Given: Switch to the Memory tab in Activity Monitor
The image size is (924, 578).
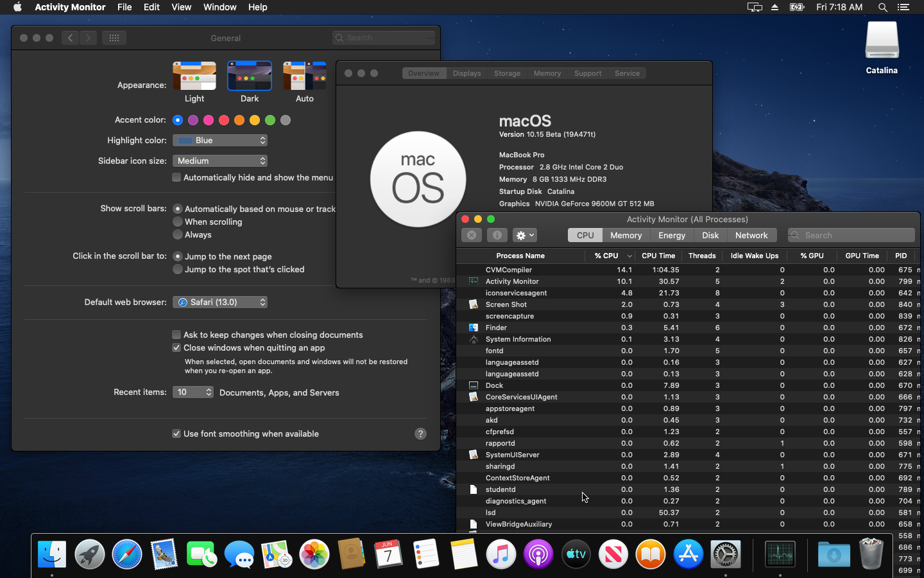Looking at the screenshot, I should (626, 236).
